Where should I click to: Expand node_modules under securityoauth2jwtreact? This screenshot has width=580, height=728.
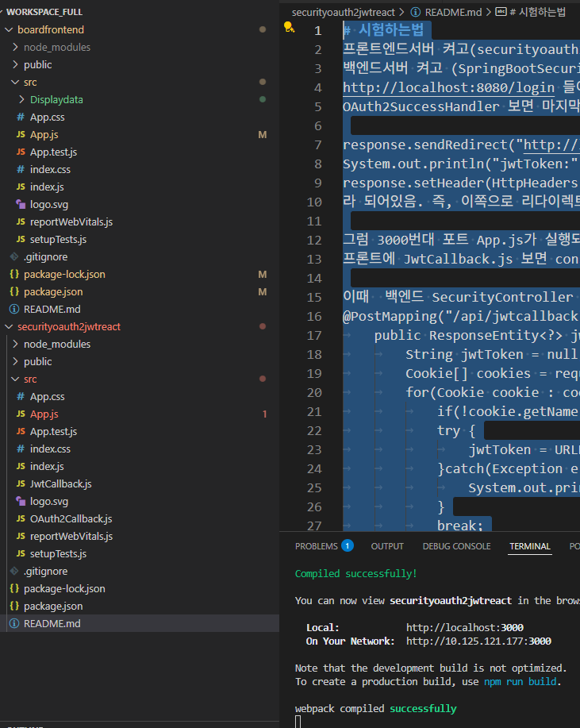[15, 344]
